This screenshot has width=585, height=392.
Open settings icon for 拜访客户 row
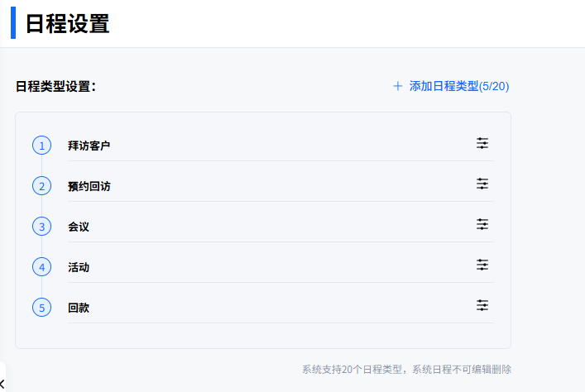pos(482,143)
